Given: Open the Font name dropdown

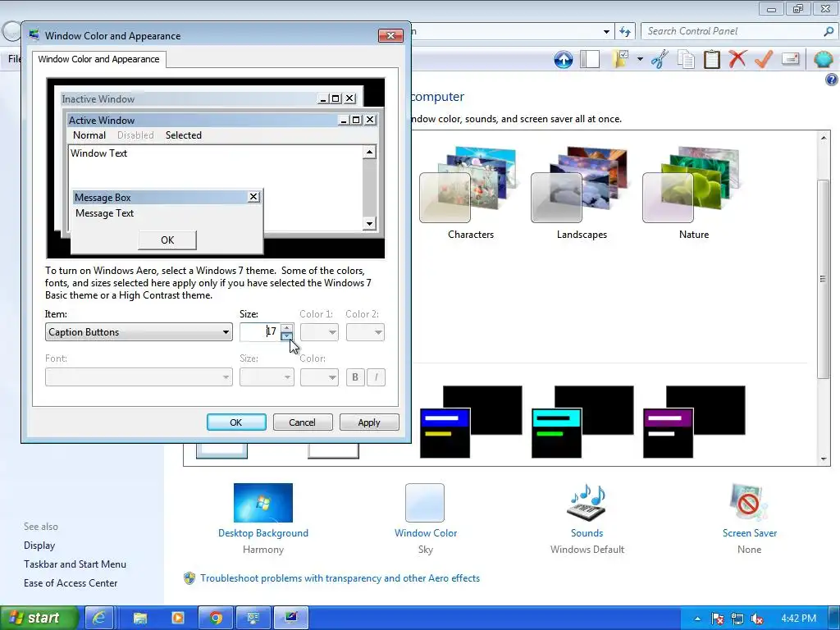Looking at the screenshot, I should (139, 377).
